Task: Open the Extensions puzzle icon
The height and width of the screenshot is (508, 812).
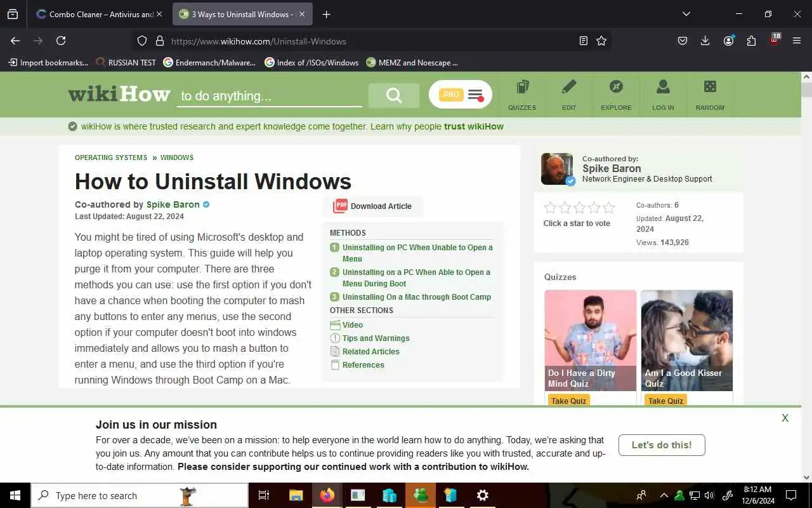Action: pos(751,41)
